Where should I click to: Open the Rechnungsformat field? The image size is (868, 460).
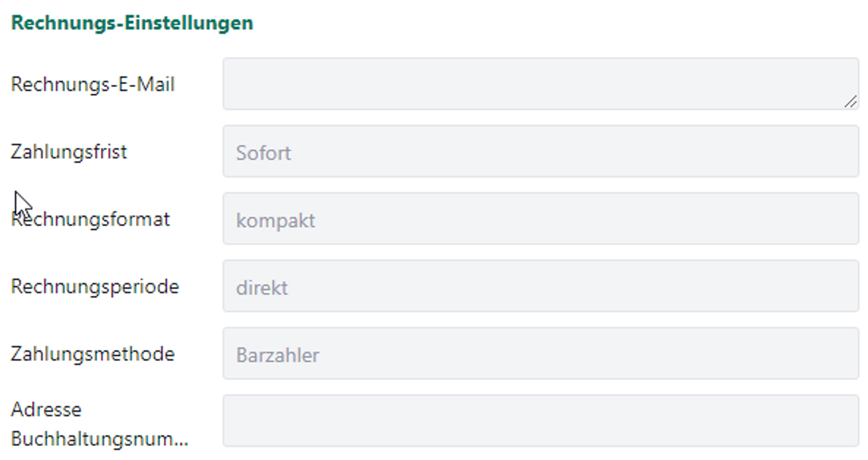[x=540, y=218]
